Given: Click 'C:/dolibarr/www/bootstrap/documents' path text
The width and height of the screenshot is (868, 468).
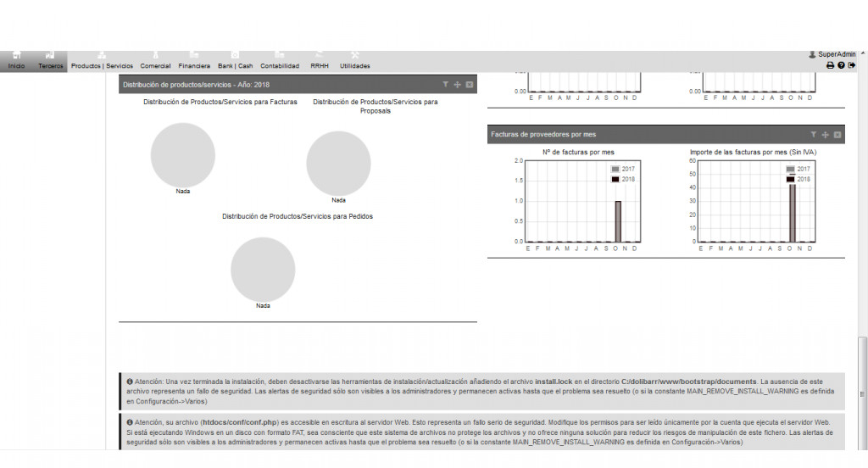Looking at the screenshot, I should (688, 382).
